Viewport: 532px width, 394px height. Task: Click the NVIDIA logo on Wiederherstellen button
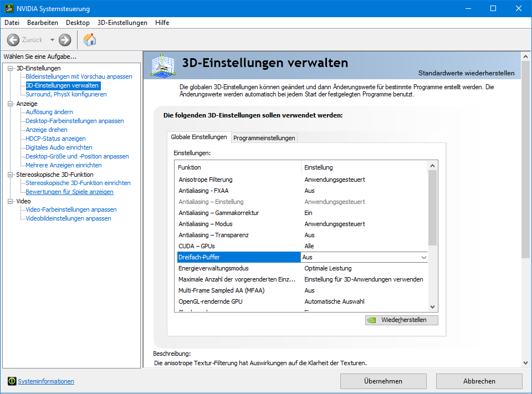371,320
